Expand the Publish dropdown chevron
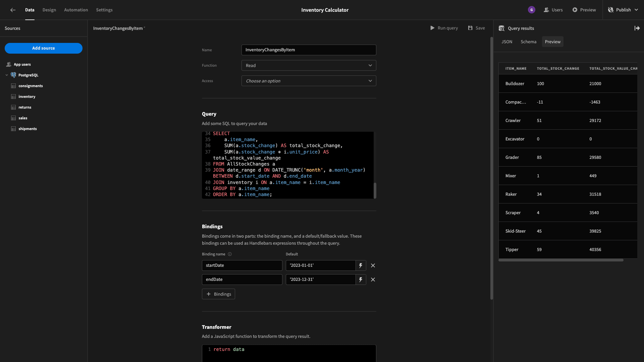The width and height of the screenshot is (644, 362). pyautogui.click(x=636, y=10)
